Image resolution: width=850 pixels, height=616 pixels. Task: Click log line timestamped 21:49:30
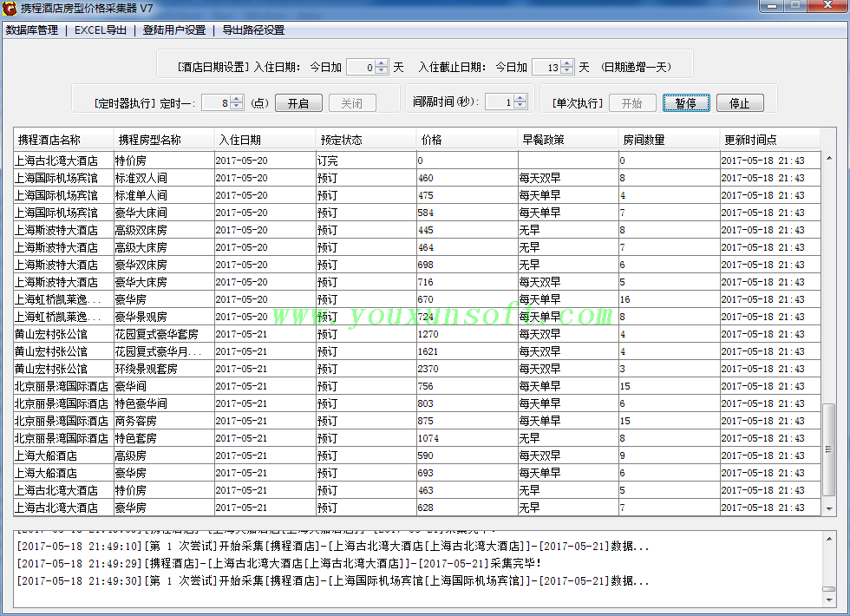333,580
